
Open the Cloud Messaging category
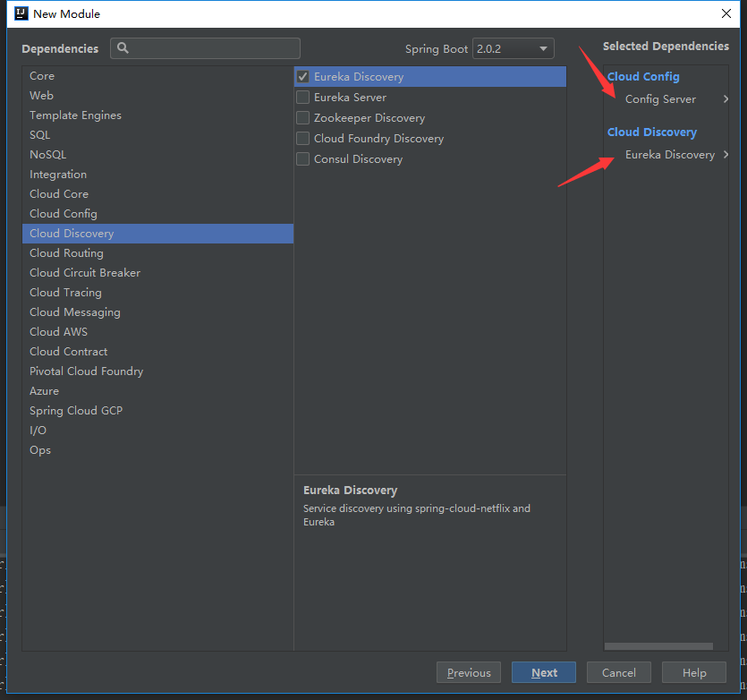(157, 312)
